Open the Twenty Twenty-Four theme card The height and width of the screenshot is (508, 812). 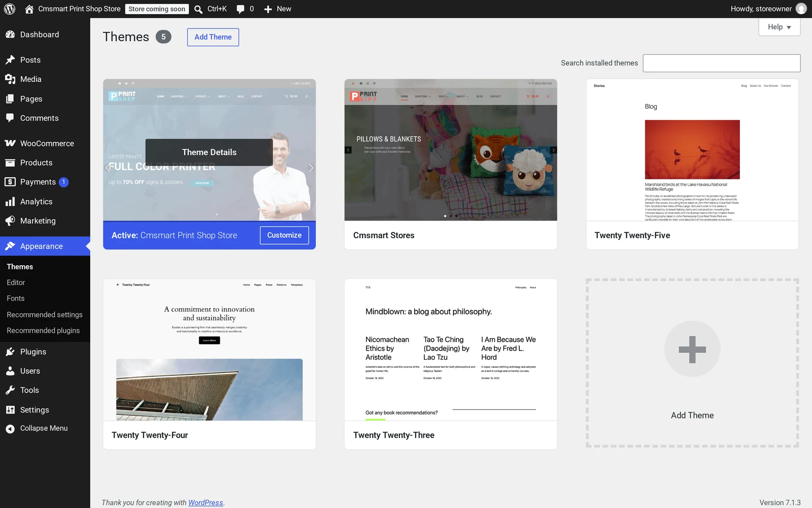point(209,364)
